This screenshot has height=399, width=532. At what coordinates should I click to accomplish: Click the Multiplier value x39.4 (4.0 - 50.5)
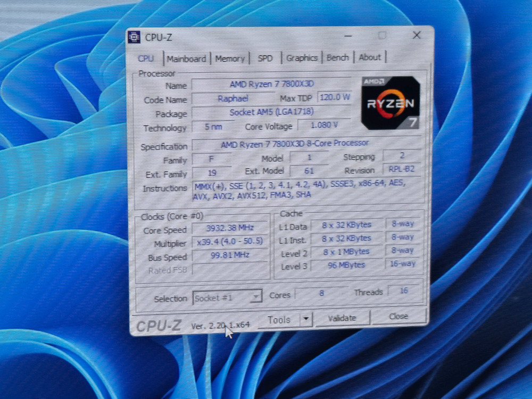click(x=230, y=241)
